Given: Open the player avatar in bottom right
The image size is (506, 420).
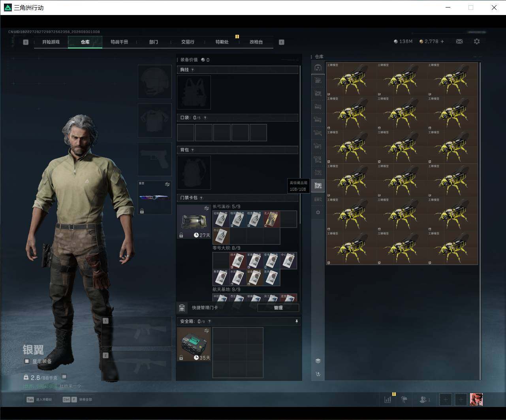Looking at the screenshot, I should pos(476,399).
